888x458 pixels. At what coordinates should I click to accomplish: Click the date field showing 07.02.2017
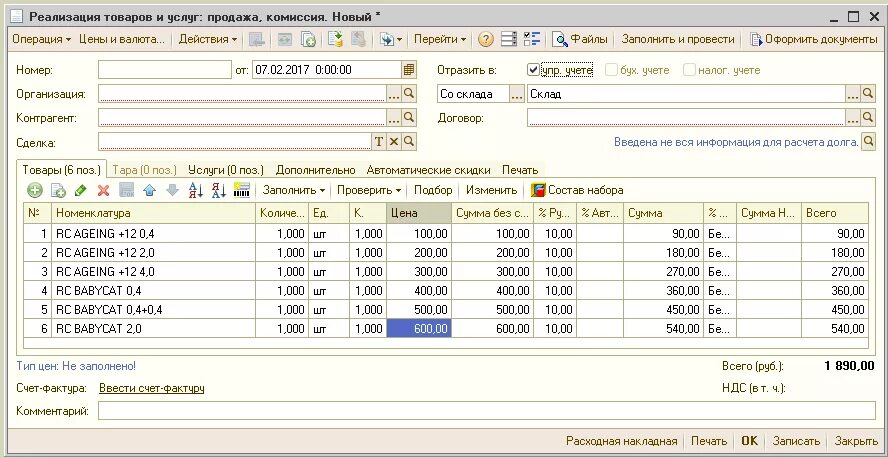coord(327,70)
